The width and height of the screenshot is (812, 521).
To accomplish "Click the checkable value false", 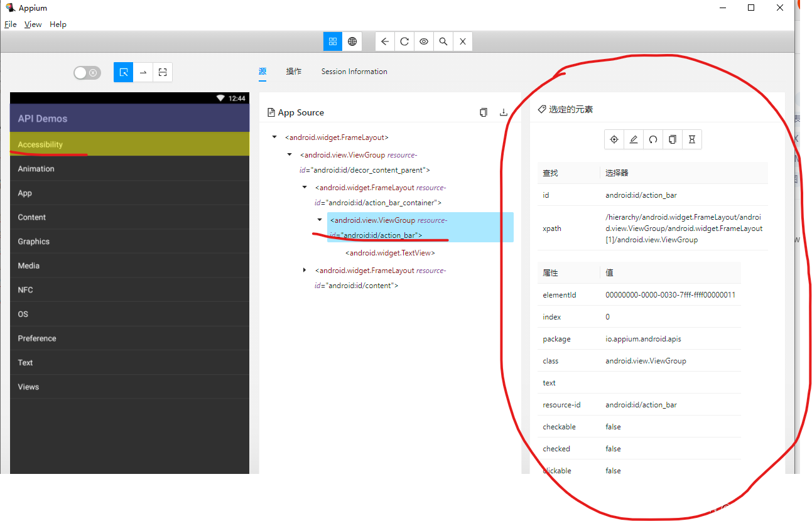I will click(613, 427).
